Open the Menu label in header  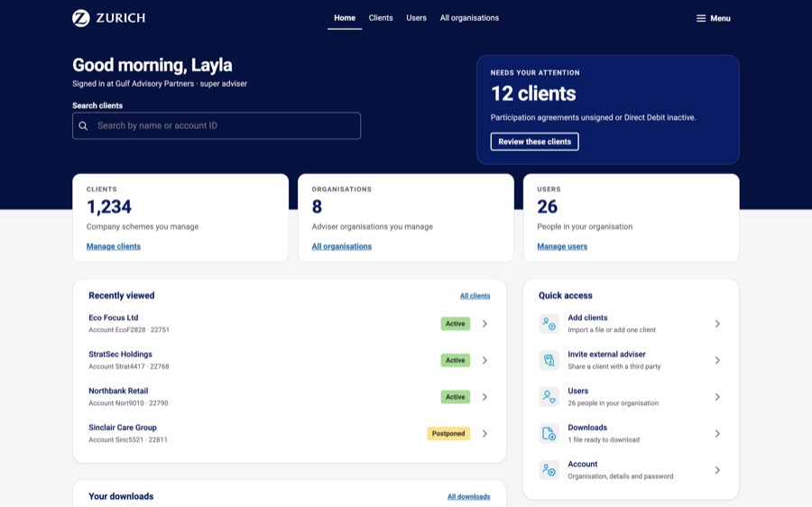coord(720,18)
